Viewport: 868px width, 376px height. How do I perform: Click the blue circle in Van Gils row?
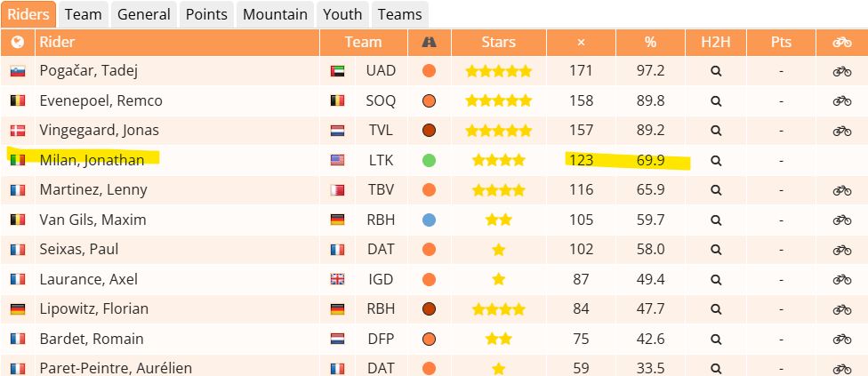click(x=429, y=220)
